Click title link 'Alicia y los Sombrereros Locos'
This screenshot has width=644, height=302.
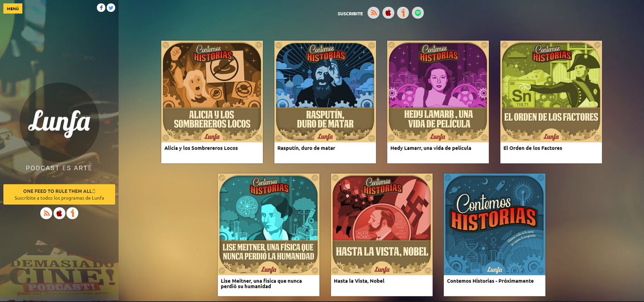pos(201,148)
